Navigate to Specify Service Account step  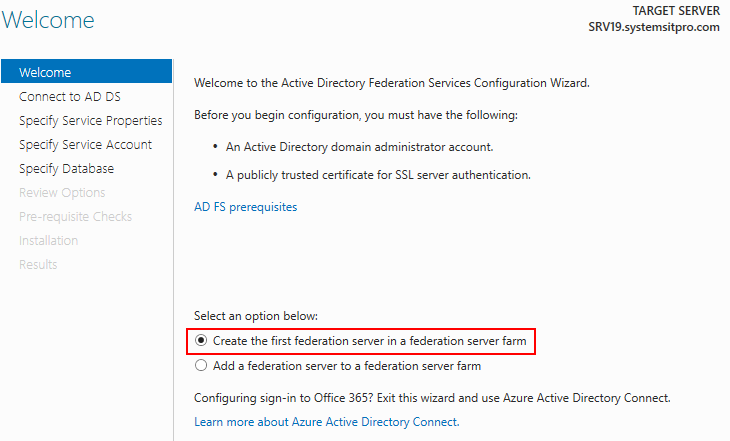pyautogui.click(x=85, y=144)
